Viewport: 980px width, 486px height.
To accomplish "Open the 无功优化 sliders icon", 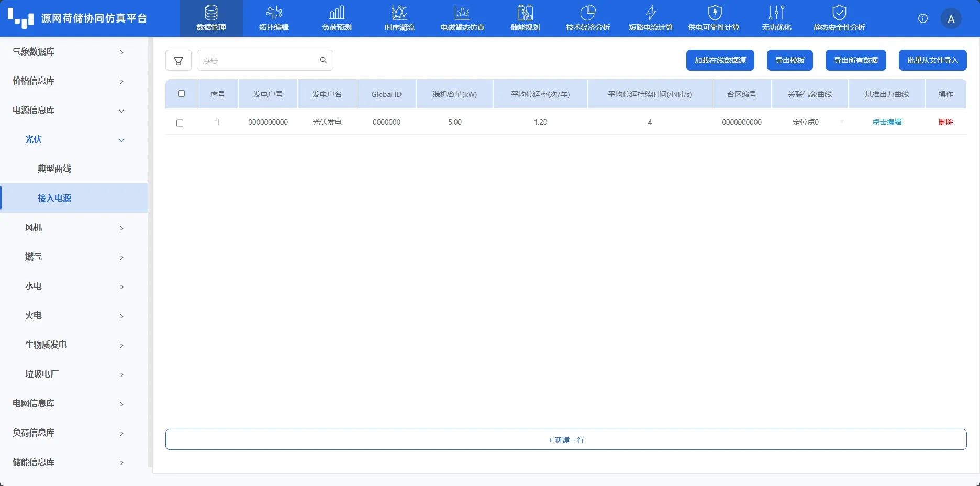I will pos(776,13).
